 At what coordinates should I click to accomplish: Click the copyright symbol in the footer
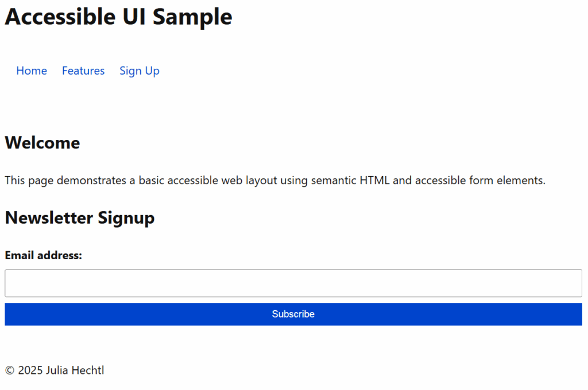[x=10, y=370]
